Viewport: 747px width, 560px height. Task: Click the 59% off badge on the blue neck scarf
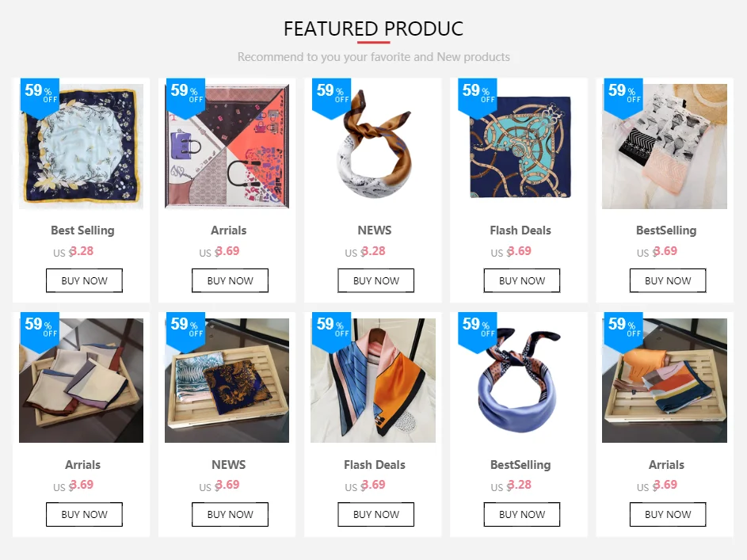click(x=478, y=331)
